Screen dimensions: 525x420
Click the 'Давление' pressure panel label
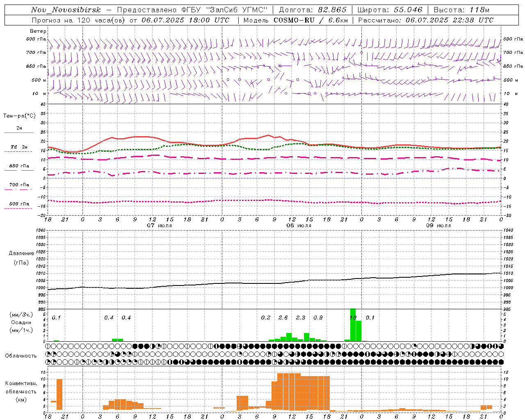[21, 253]
